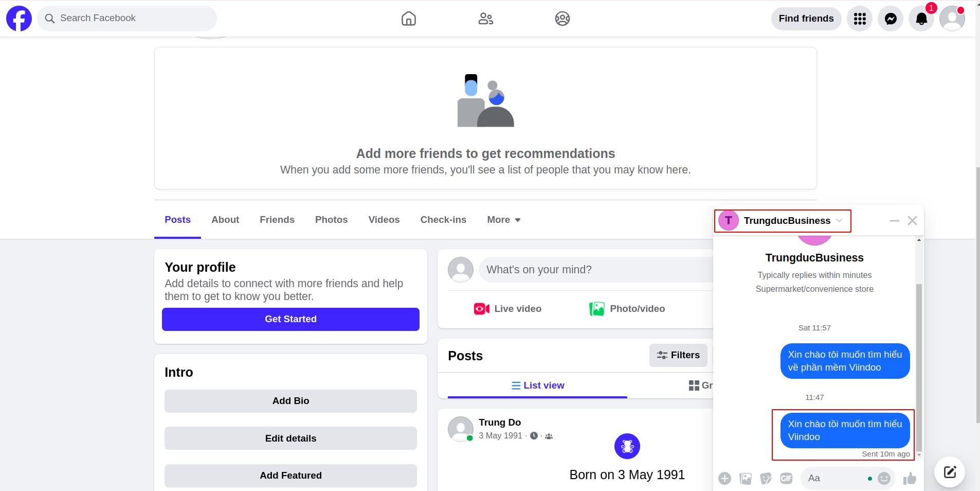Click the birthday teddy bear icon
Viewport: 980px width, 491px height.
pyautogui.click(x=627, y=446)
